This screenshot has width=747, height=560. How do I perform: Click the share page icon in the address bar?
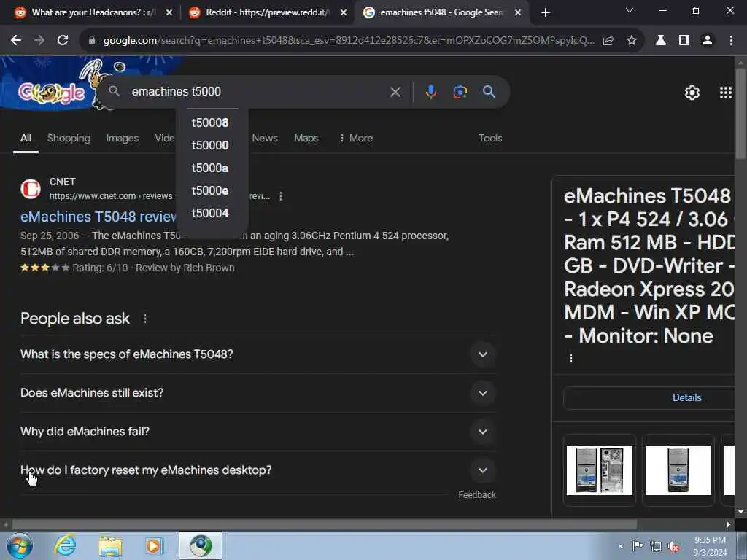tap(608, 41)
